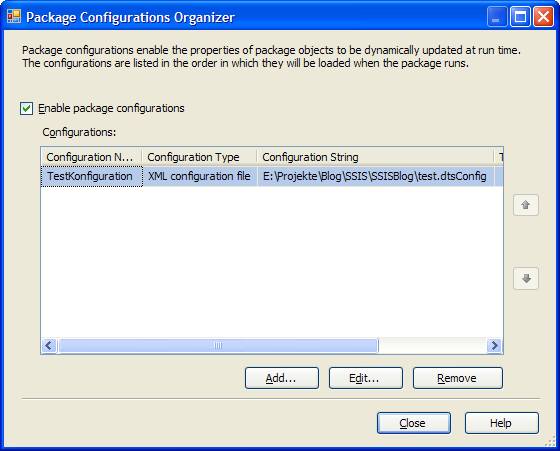Click the Configuration Type column header
This screenshot has width=560, height=451.
click(x=199, y=157)
